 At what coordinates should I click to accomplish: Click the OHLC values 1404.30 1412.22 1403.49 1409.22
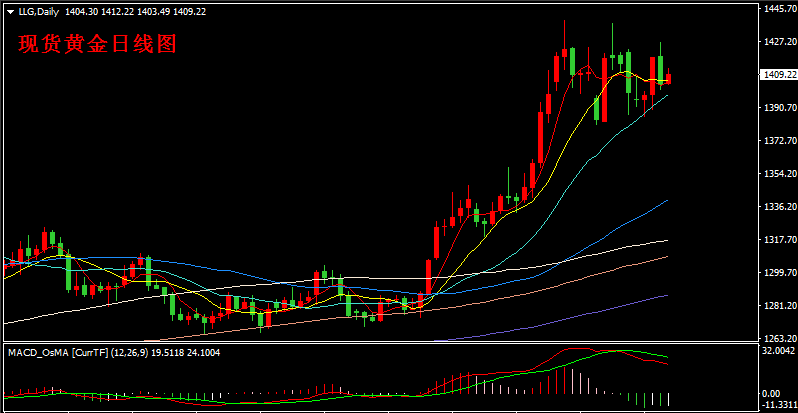tap(135, 12)
